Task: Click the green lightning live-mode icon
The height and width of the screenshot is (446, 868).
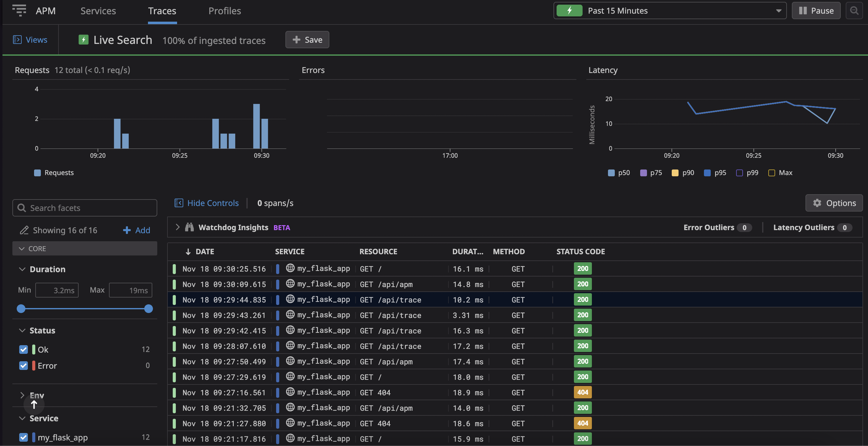Action: click(x=569, y=11)
